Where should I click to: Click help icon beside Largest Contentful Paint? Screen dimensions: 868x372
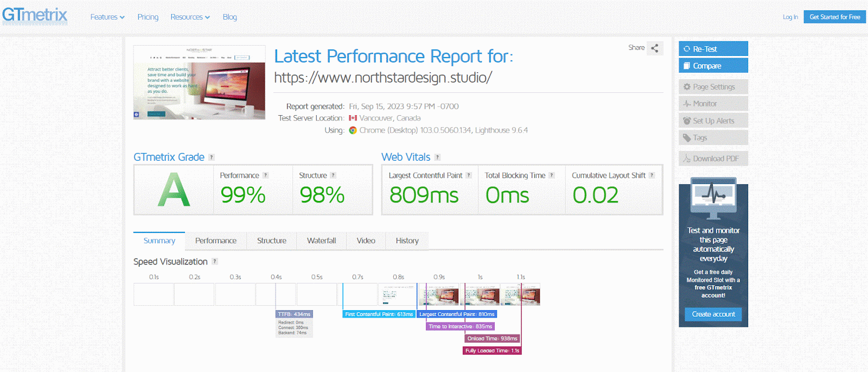click(x=469, y=175)
